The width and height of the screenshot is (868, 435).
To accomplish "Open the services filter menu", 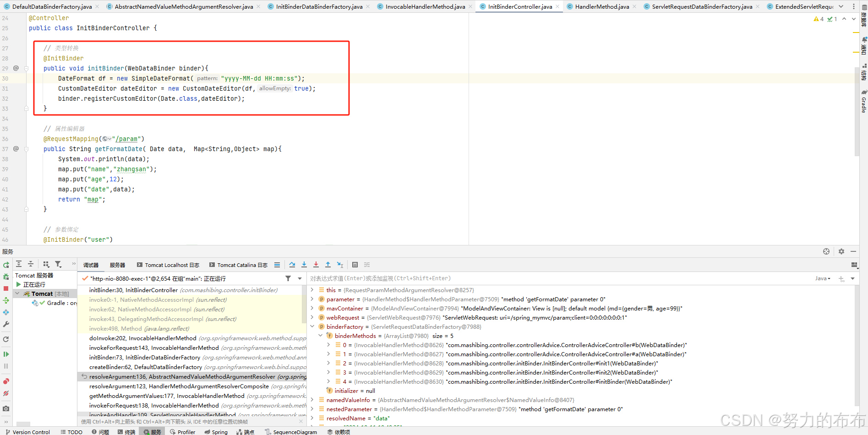I will (58, 264).
